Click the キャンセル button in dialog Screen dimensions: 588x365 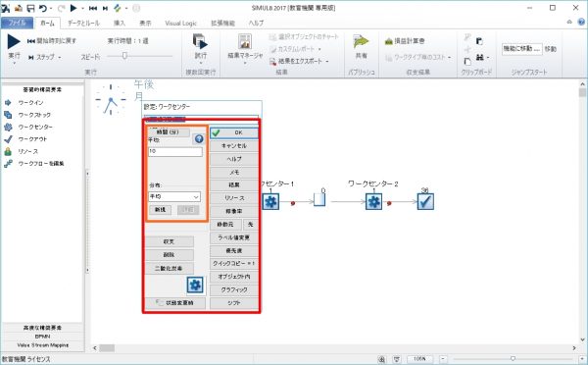[x=234, y=145]
